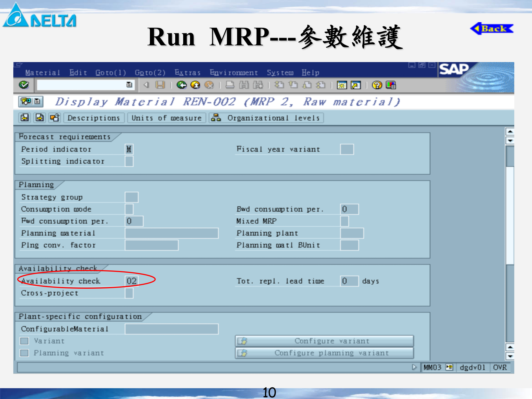Viewport: 532px width, 399px height.
Task: Enable the Planning variant checkbox
Action: (24, 353)
